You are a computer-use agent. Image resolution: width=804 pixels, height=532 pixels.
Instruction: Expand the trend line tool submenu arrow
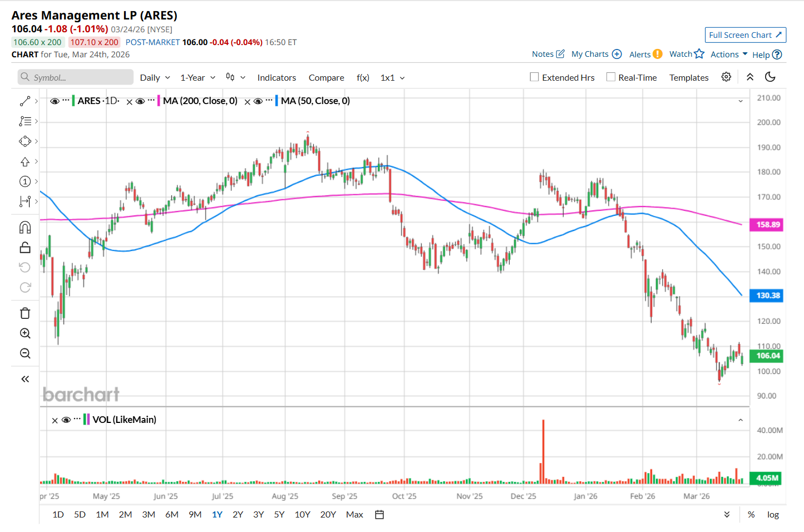[x=36, y=101]
